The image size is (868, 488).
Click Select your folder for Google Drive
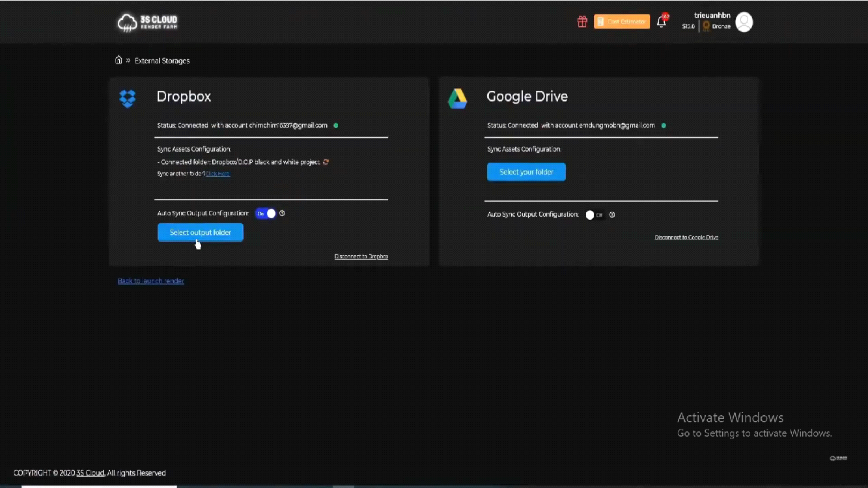coord(526,172)
